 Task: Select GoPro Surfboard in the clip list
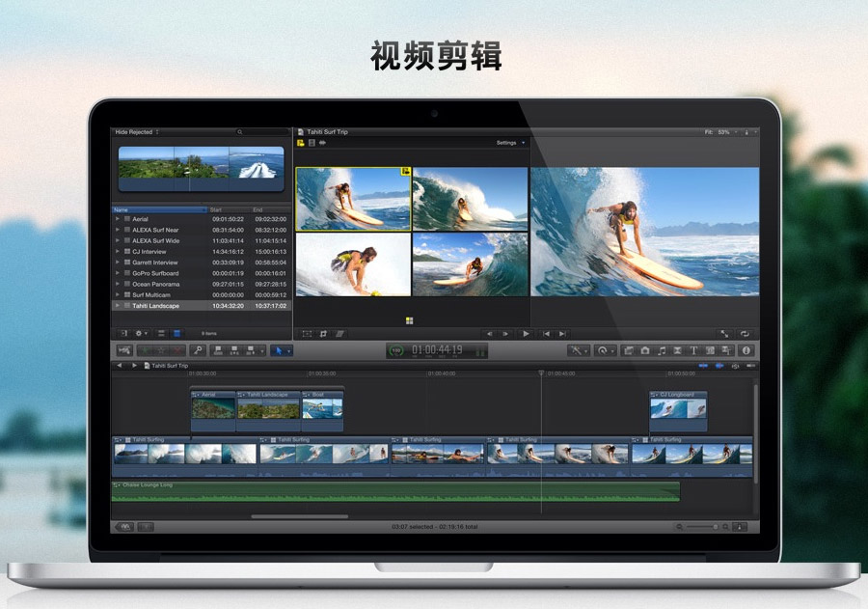tap(202, 273)
